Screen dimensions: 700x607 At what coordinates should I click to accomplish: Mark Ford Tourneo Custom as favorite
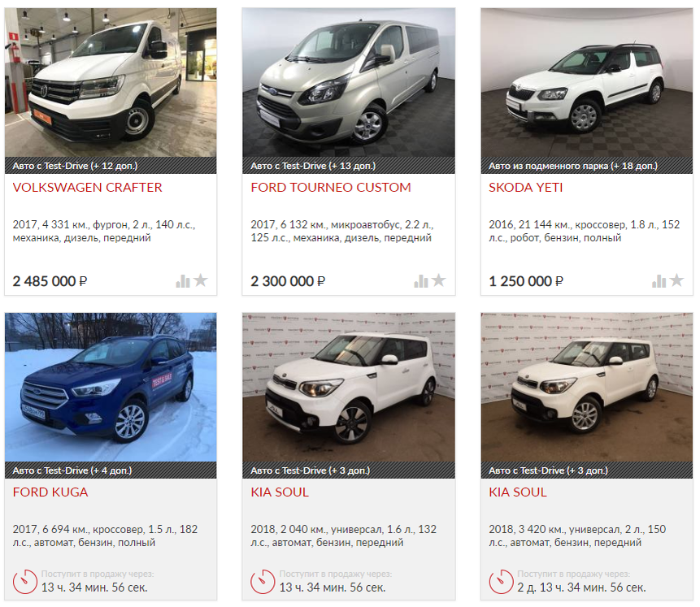pyautogui.click(x=439, y=280)
